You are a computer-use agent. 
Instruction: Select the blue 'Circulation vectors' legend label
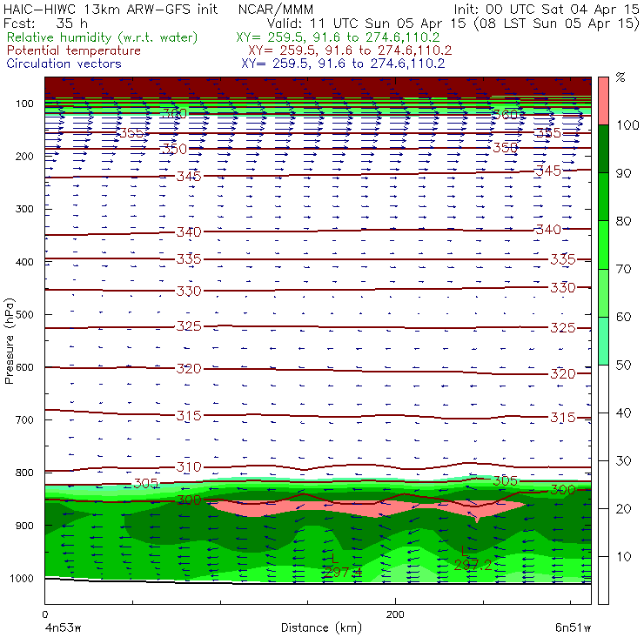coord(64,64)
